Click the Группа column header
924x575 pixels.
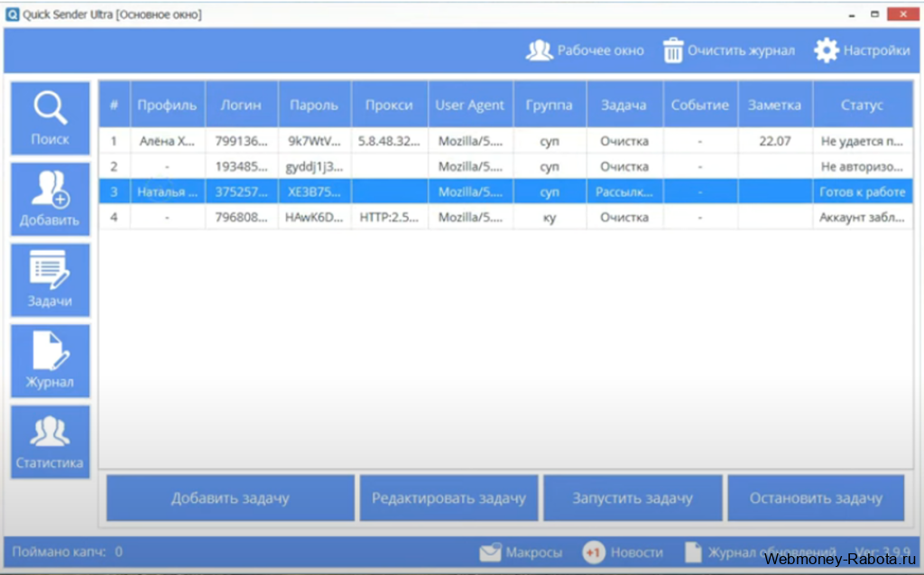(550, 105)
